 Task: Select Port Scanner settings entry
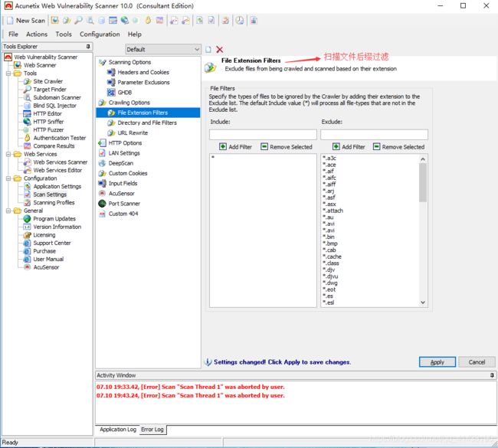(x=124, y=204)
